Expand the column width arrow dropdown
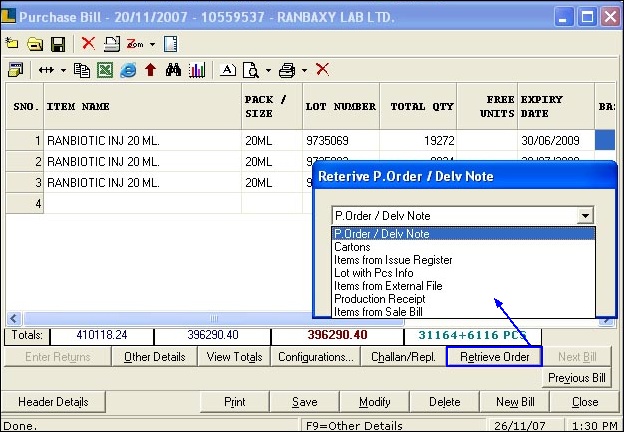The height and width of the screenshot is (432, 624). pyautogui.click(x=63, y=71)
